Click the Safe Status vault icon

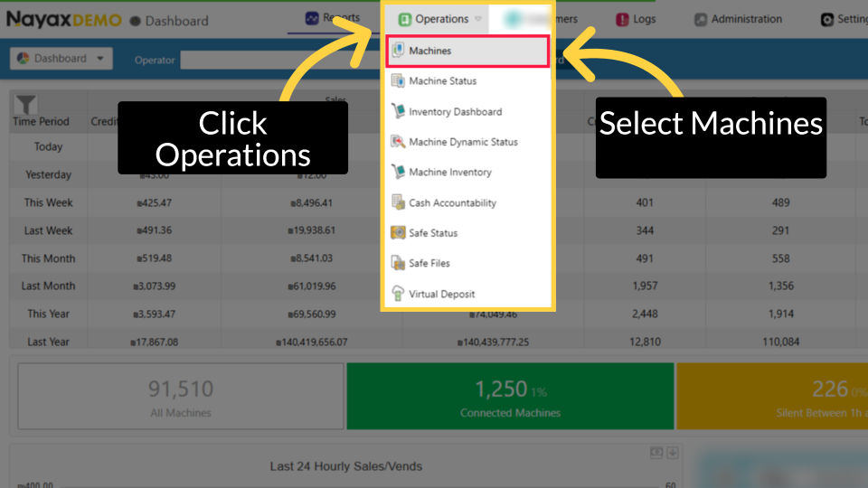tap(398, 233)
